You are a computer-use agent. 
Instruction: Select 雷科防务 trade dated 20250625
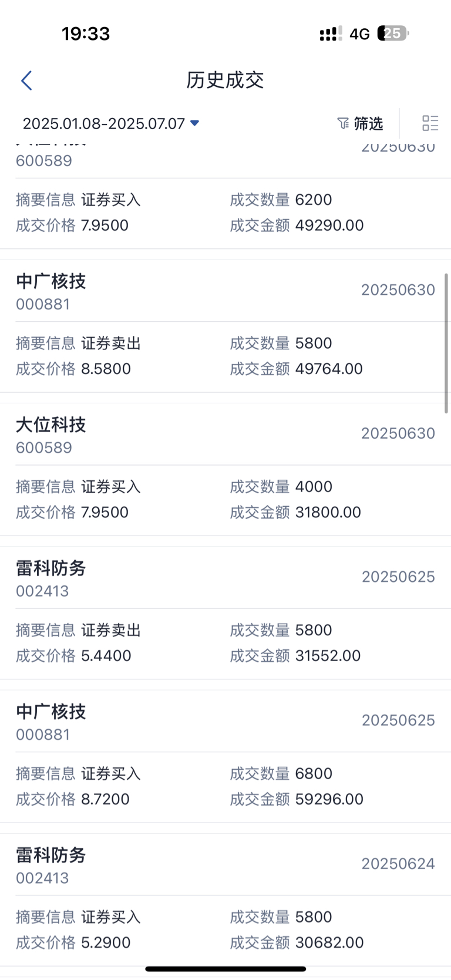(x=225, y=613)
